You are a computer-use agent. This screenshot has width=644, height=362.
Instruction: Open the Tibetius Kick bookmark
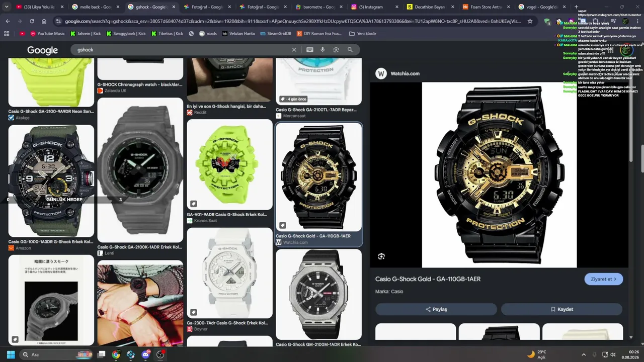tap(167, 34)
